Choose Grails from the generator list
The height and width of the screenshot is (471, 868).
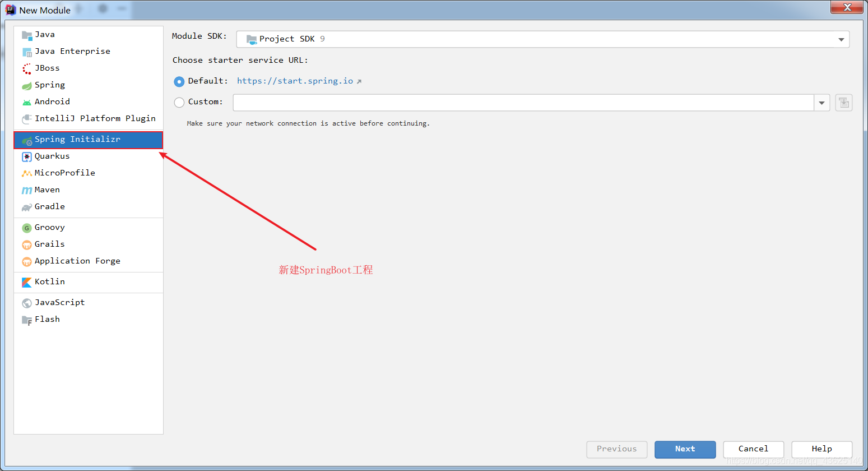click(x=49, y=244)
